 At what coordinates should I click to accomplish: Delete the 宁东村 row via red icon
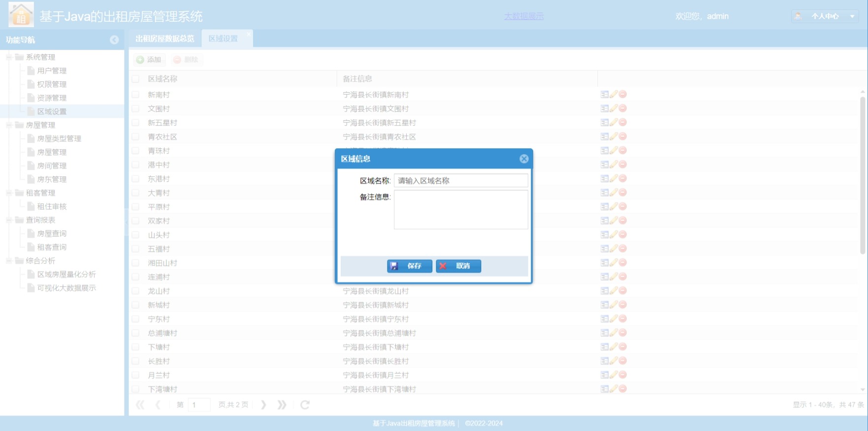623,319
